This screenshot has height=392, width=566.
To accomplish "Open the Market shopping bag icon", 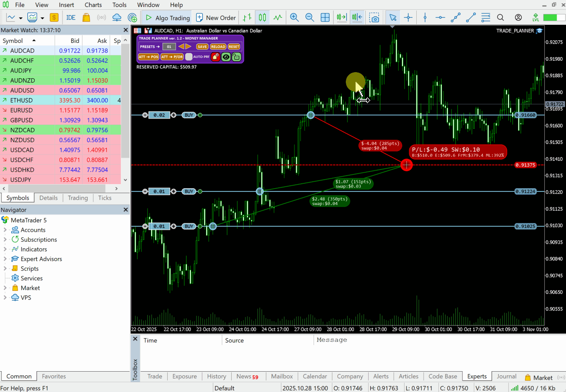I will [x=86, y=18].
